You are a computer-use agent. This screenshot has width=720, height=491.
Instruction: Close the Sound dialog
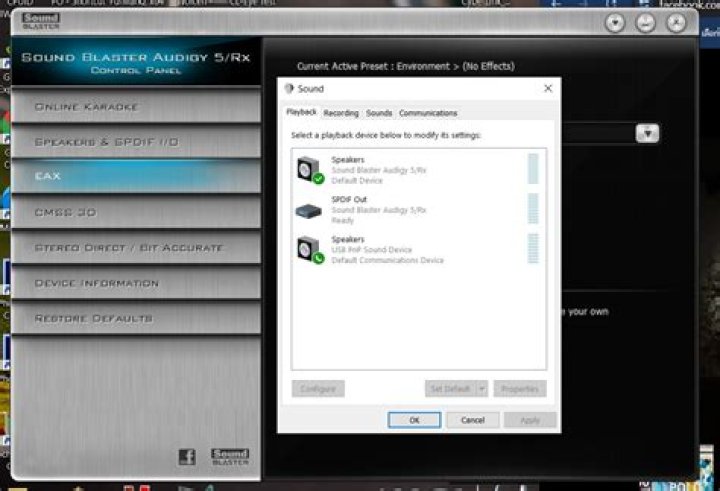pyautogui.click(x=548, y=88)
